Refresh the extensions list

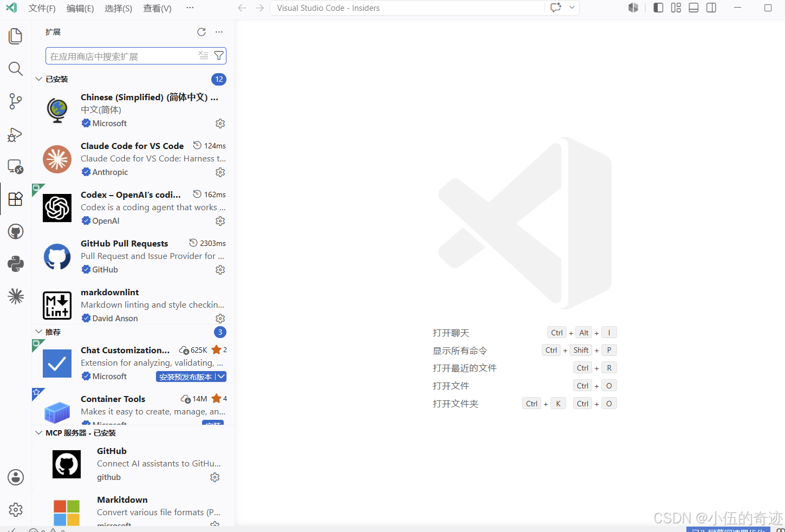202,32
